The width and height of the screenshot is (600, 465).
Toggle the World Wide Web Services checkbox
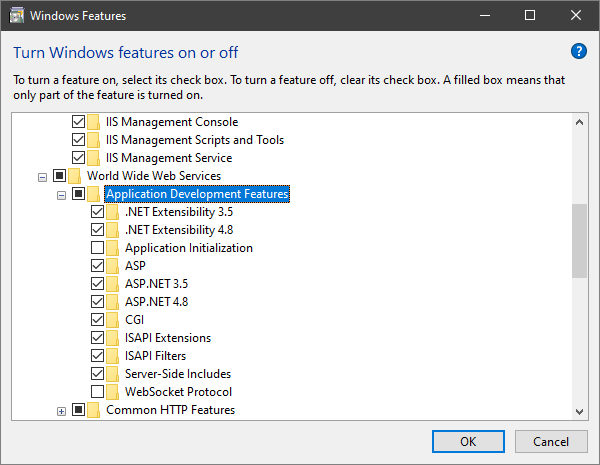[59, 176]
